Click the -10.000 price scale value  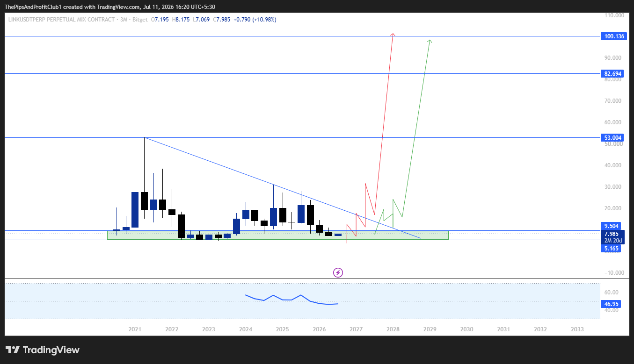click(614, 273)
